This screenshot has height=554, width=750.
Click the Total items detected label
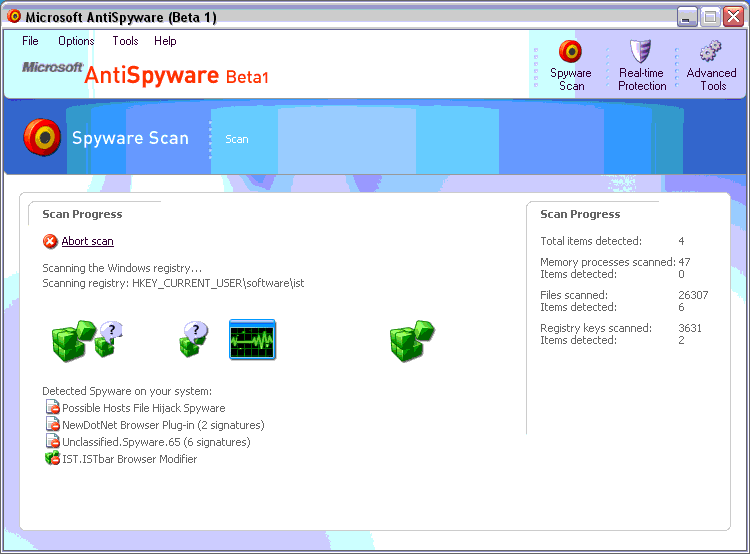(591, 241)
